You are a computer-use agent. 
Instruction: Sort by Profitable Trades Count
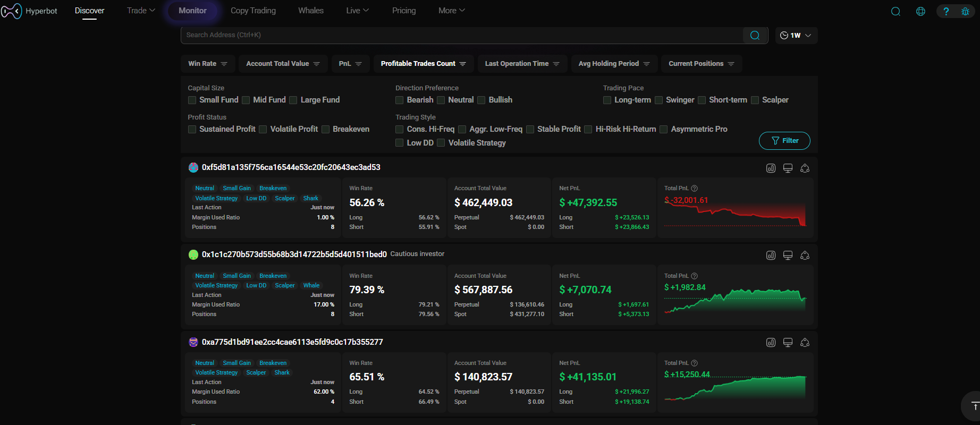(x=423, y=64)
